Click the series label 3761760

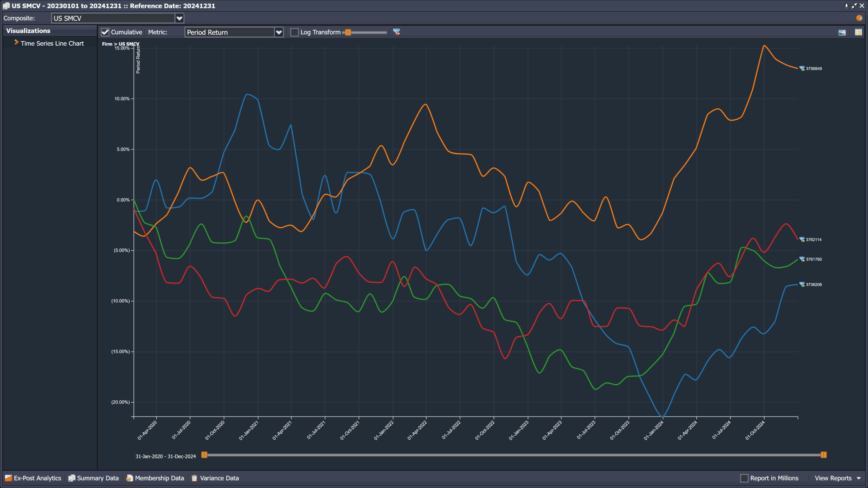[x=814, y=259]
